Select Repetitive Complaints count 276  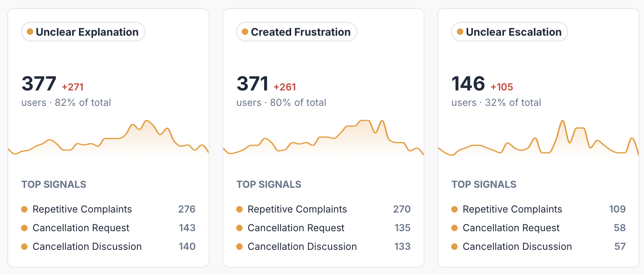tap(187, 209)
